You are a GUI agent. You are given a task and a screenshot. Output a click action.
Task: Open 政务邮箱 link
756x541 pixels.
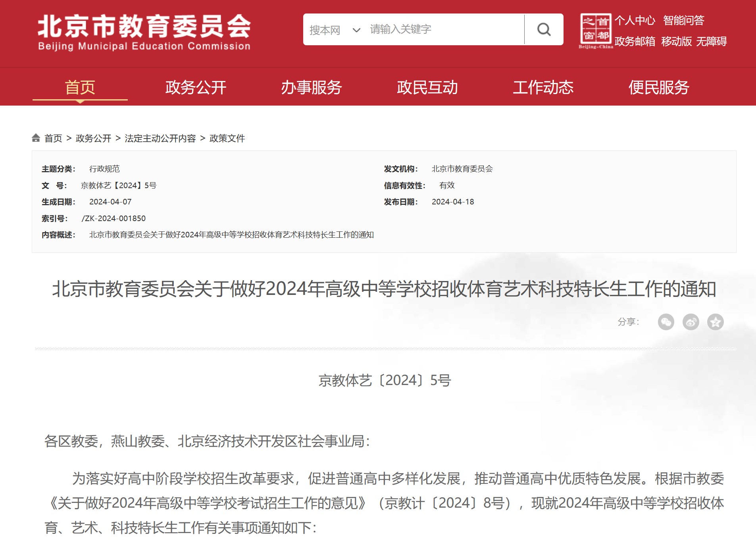click(x=635, y=41)
